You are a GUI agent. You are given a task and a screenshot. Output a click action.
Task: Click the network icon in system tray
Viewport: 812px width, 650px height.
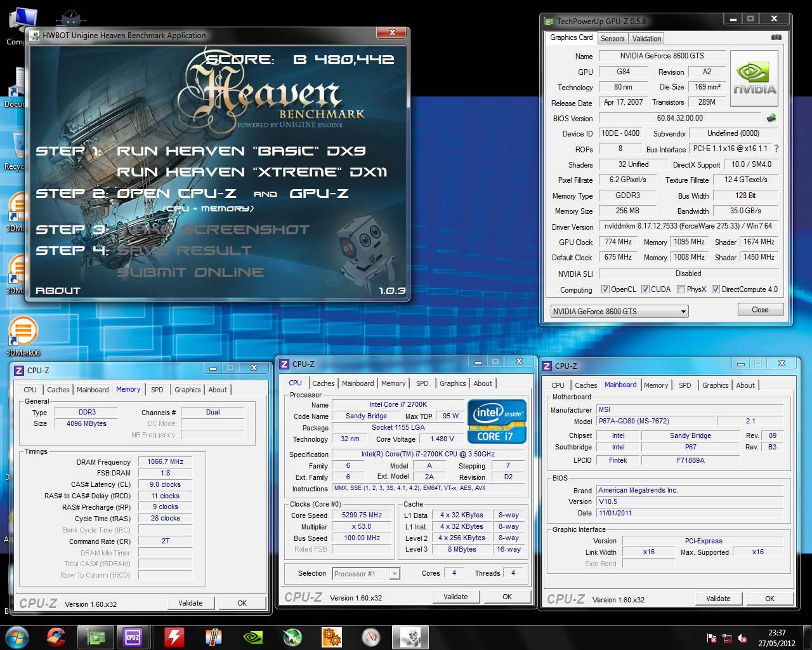[x=727, y=638]
